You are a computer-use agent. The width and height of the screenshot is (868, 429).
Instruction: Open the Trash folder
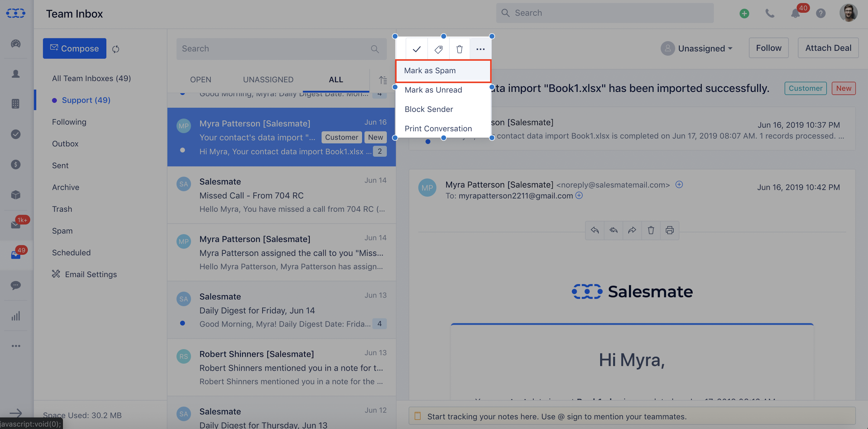coord(62,209)
